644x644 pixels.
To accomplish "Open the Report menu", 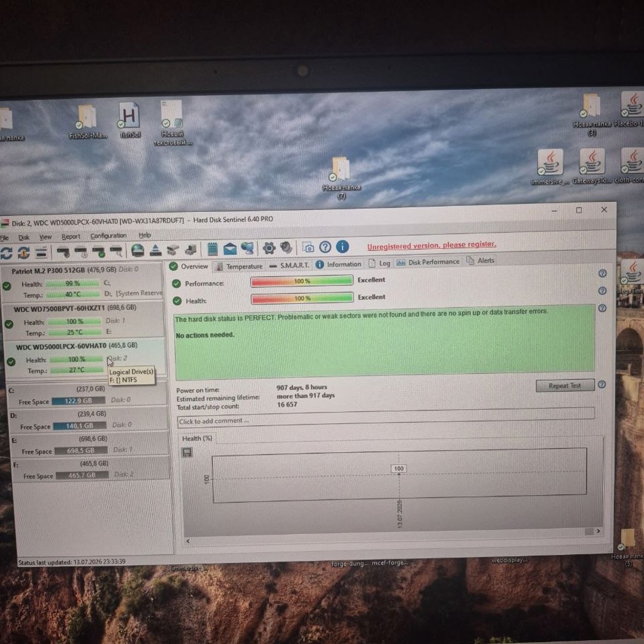I will click(x=70, y=236).
